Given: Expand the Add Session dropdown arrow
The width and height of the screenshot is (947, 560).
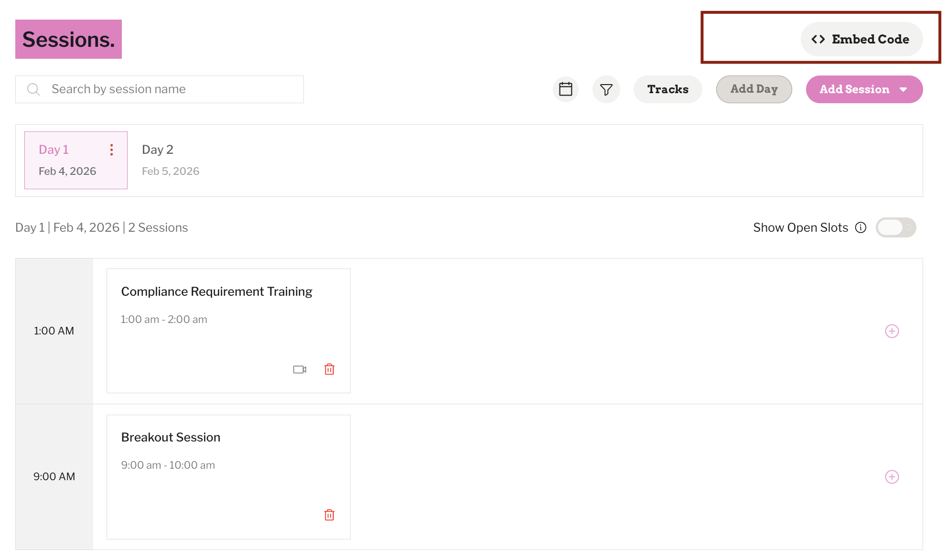Looking at the screenshot, I should click(x=903, y=89).
